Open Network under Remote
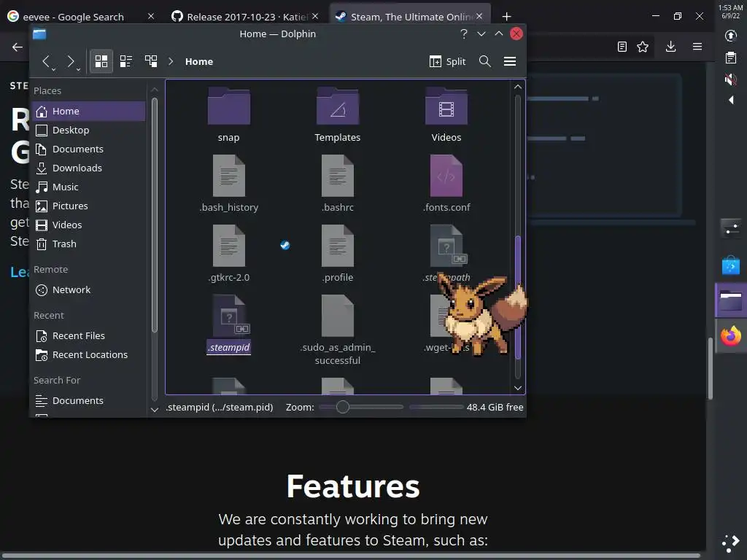Screen dimensions: 747x560 (x=88, y=290)
